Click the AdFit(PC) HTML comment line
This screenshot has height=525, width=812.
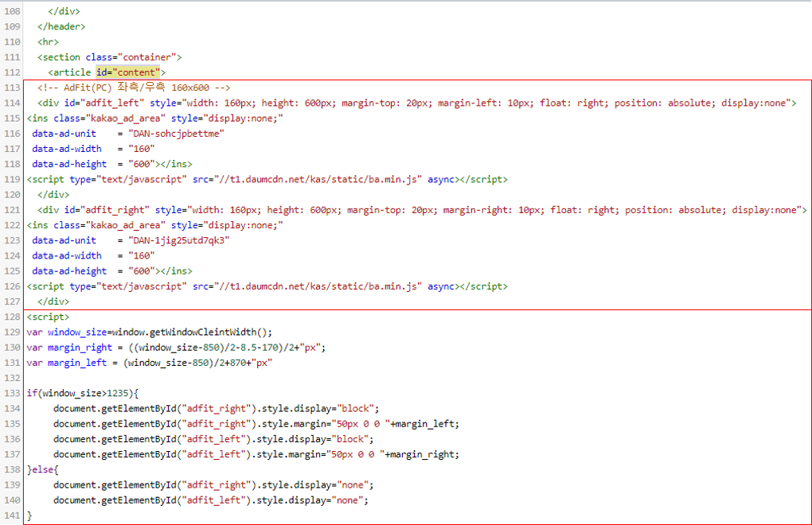click(x=134, y=87)
